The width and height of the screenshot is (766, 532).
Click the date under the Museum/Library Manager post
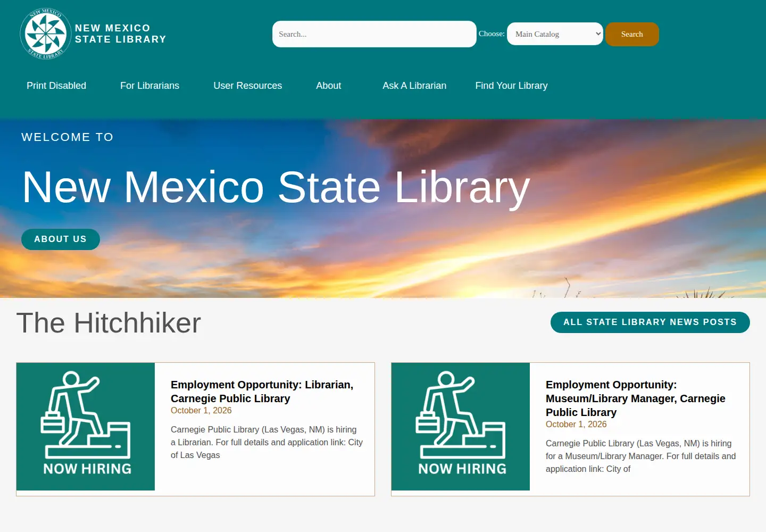[x=576, y=425]
